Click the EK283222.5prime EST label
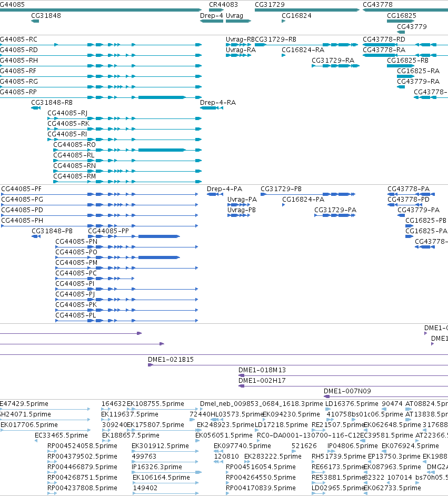This screenshot has width=448, height=496. 273,456
